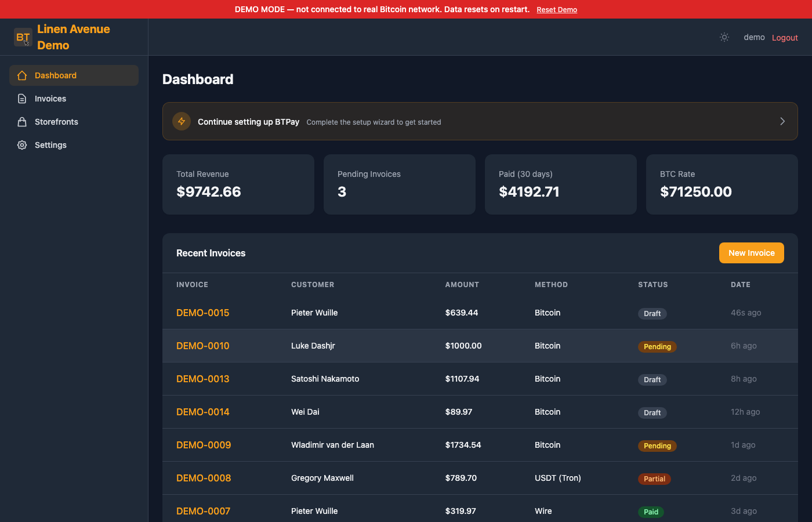Click the 46s ago date
Viewport: 812px width, 522px height.
click(746, 313)
